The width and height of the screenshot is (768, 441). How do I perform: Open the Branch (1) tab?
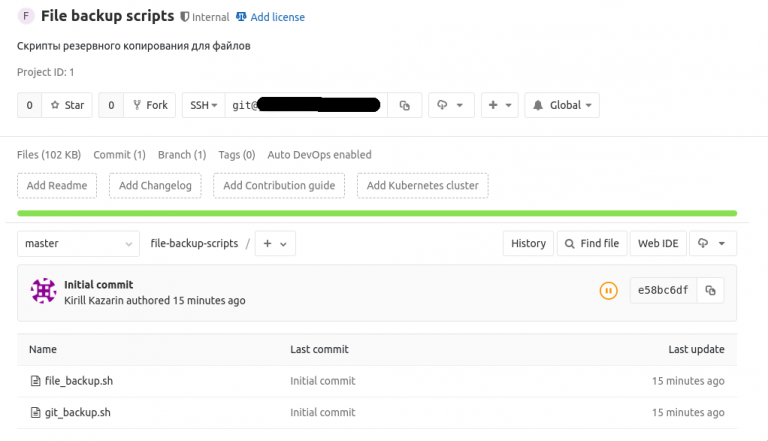pos(182,155)
